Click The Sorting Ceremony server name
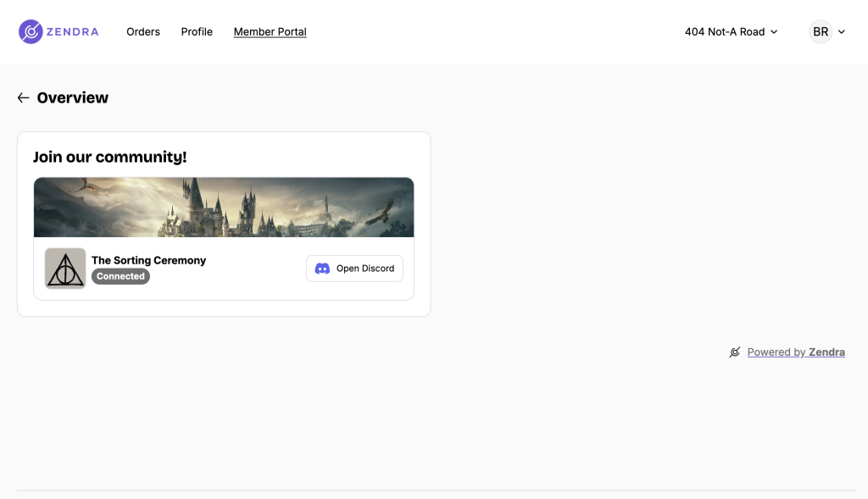 point(148,260)
